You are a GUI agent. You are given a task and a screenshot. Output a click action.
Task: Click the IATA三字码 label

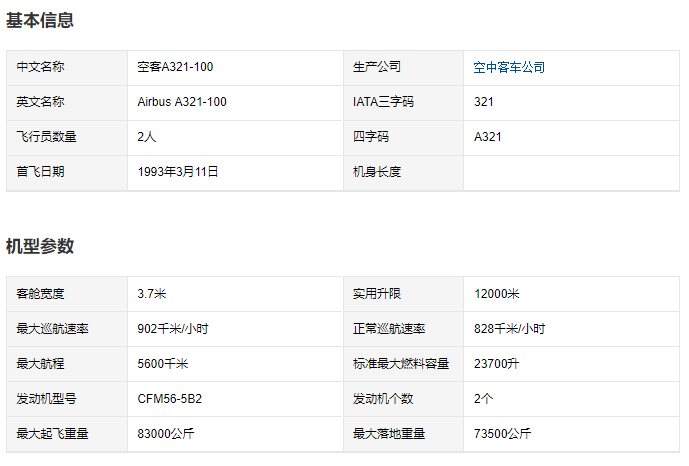click(x=383, y=102)
